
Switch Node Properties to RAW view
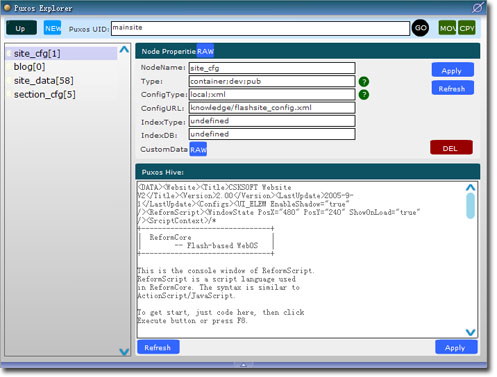205,51
